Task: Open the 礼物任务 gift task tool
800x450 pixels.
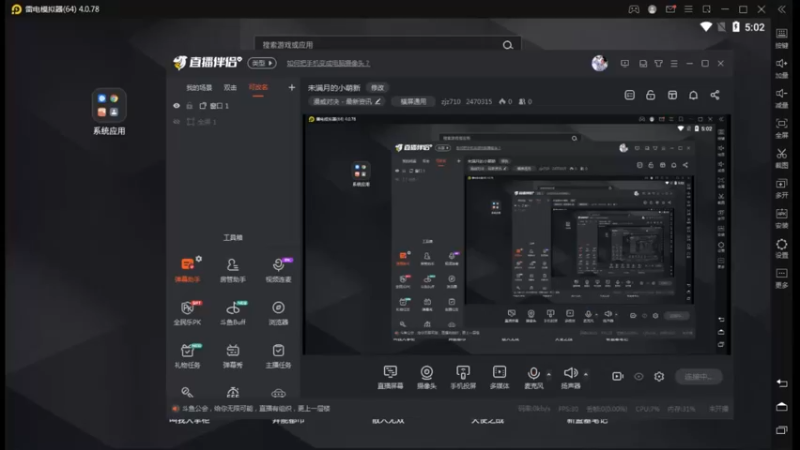Action: 187,356
